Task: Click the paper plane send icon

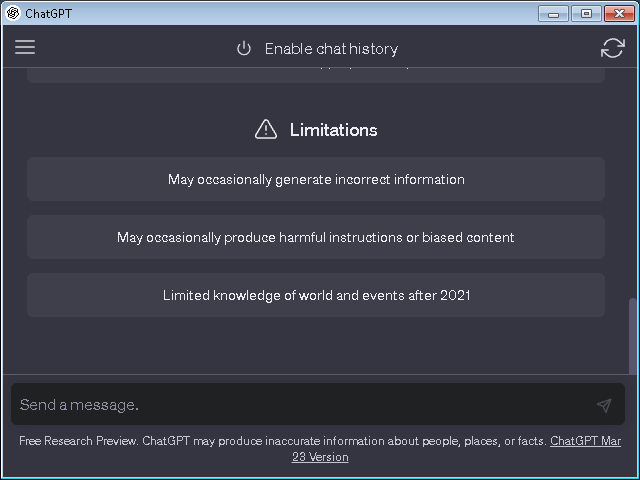Action: coord(604,405)
